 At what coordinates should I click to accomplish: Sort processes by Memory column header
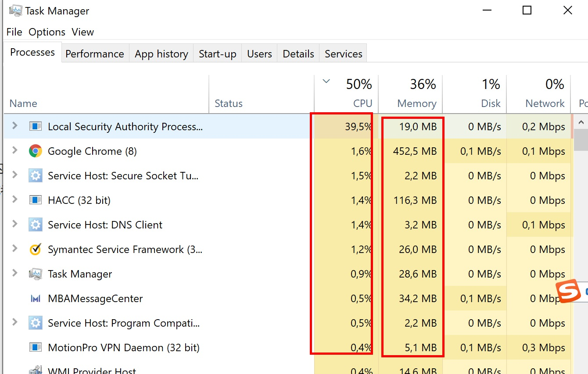click(416, 103)
